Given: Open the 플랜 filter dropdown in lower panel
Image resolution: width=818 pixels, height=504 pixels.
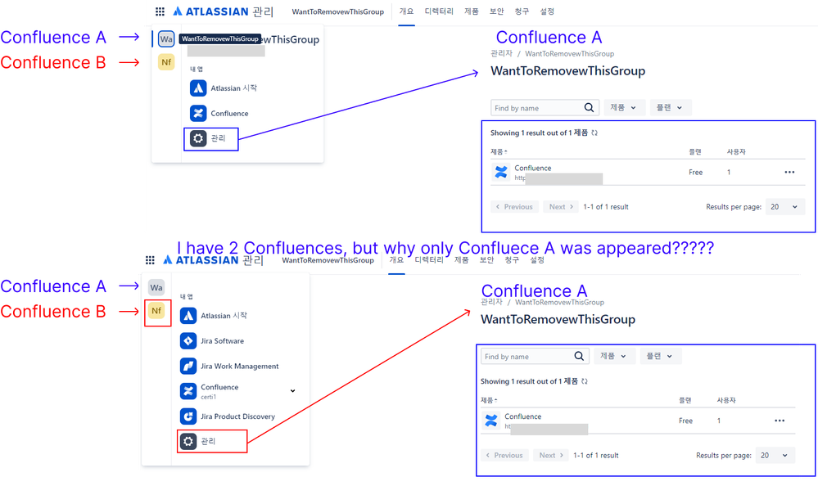Looking at the screenshot, I should coord(661,356).
